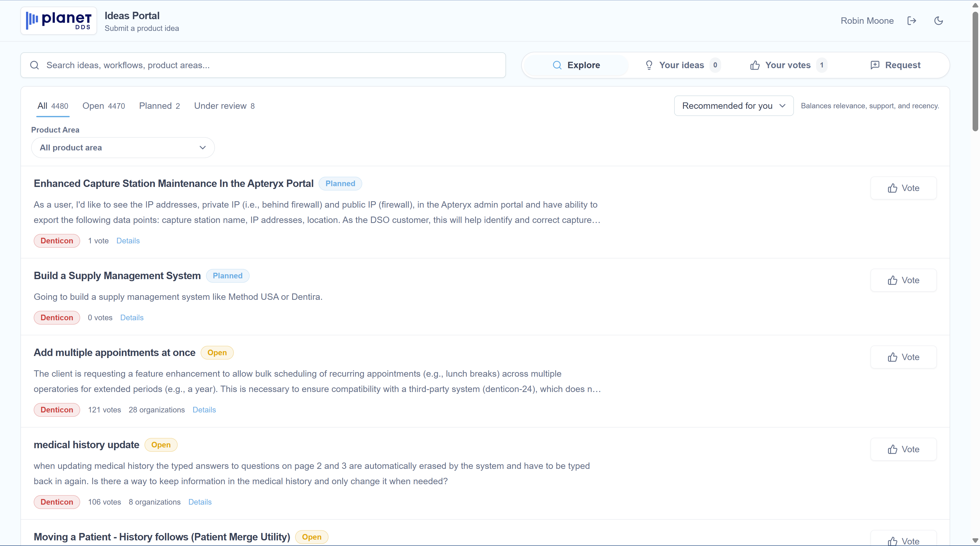Open Details for Add multiple appointments idea
The height and width of the screenshot is (546, 980).
pyautogui.click(x=204, y=410)
